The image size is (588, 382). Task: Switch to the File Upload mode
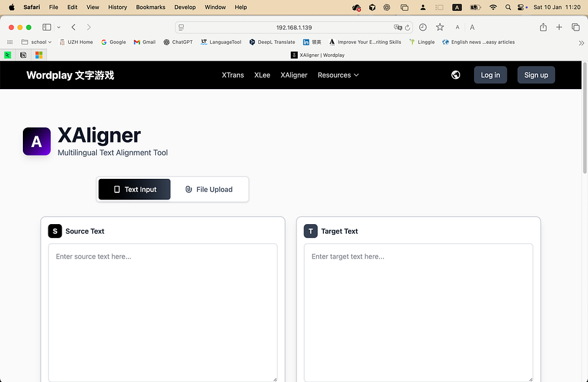tap(209, 189)
